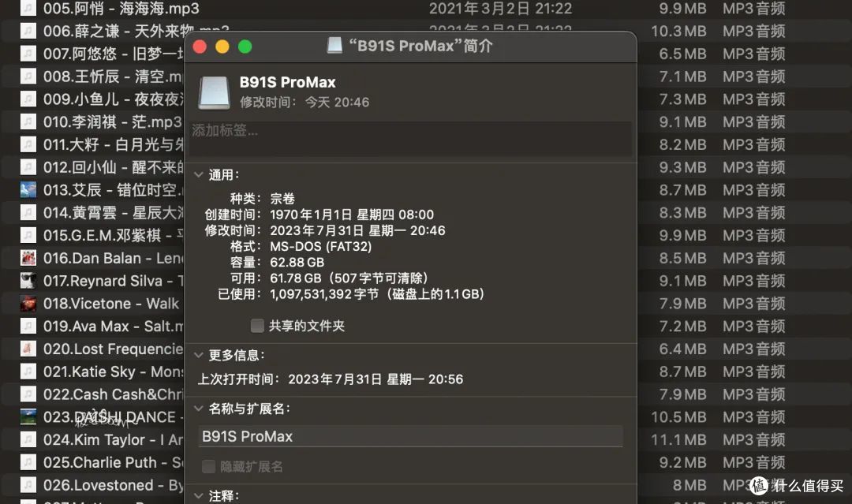852x504 pixels.
Task: Click the 种类 value 宗卷
Action: [x=282, y=199]
